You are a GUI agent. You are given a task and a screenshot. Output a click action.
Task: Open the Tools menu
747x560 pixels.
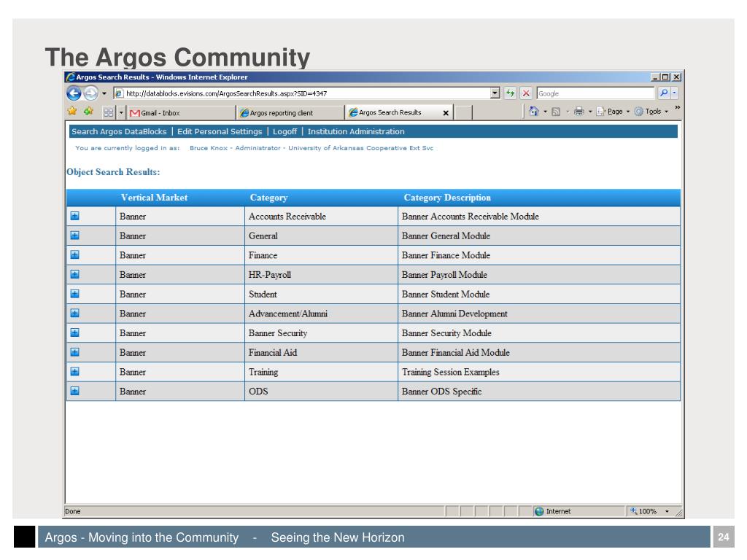(x=651, y=112)
